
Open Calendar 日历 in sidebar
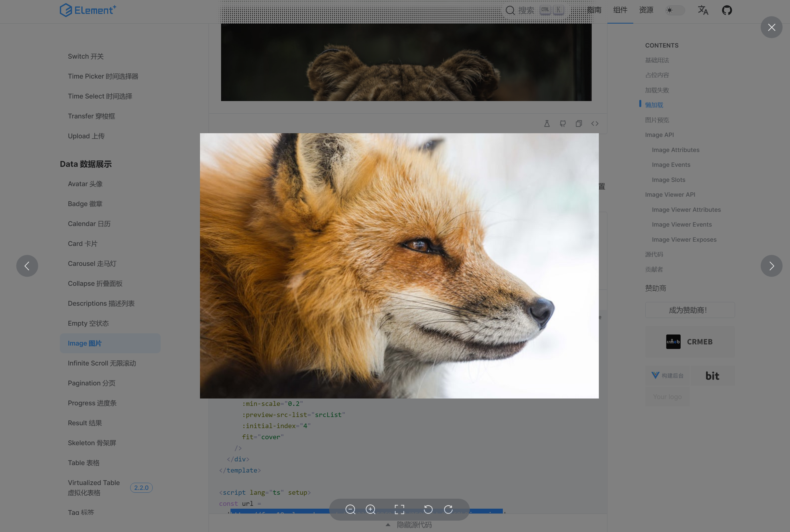[89, 224]
